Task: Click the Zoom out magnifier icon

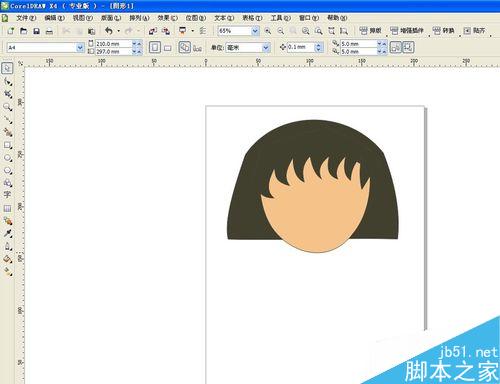Action: (x=281, y=31)
